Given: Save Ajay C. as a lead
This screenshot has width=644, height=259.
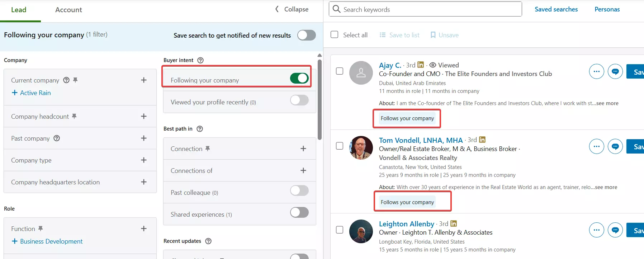Looking at the screenshot, I should tap(635, 72).
